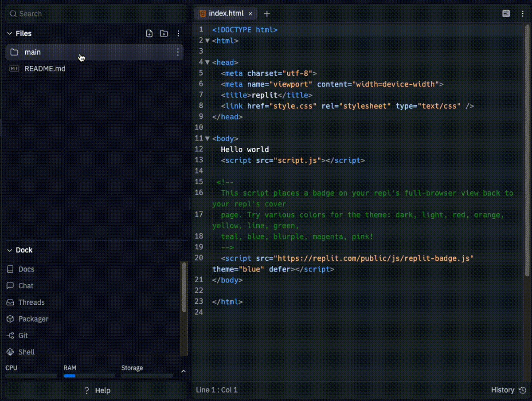Open editor pane three-dot options menu
This screenshot has width=532, height=401.
coord(523,14)
